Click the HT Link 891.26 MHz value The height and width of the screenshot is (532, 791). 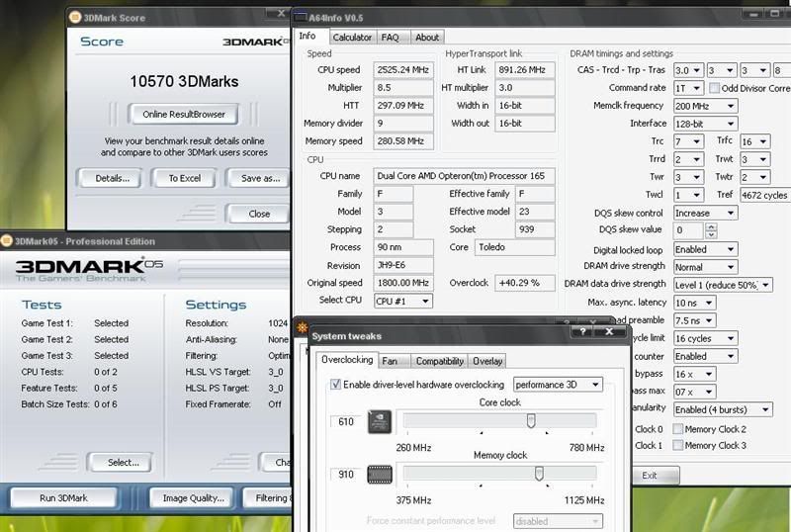point(525,69)
